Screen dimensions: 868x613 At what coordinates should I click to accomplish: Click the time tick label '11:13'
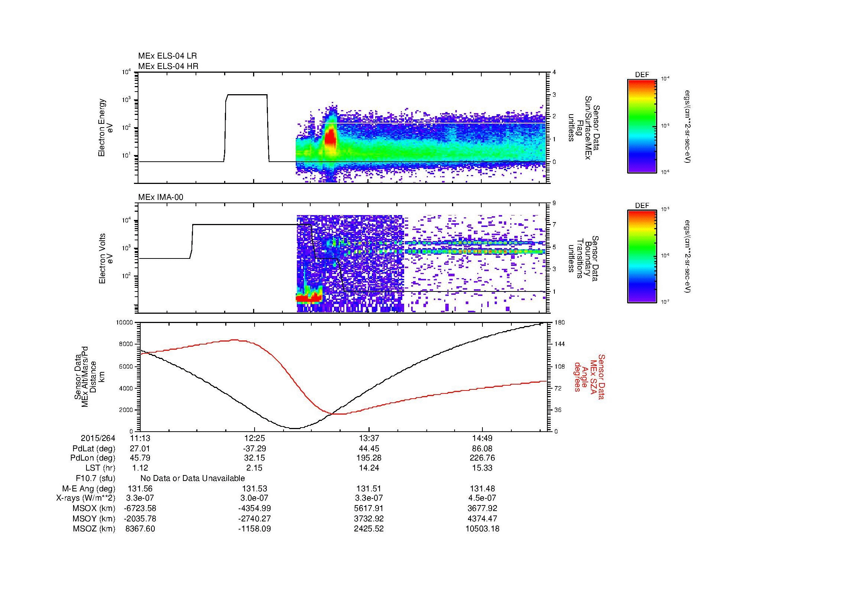(x=140, y=438)
